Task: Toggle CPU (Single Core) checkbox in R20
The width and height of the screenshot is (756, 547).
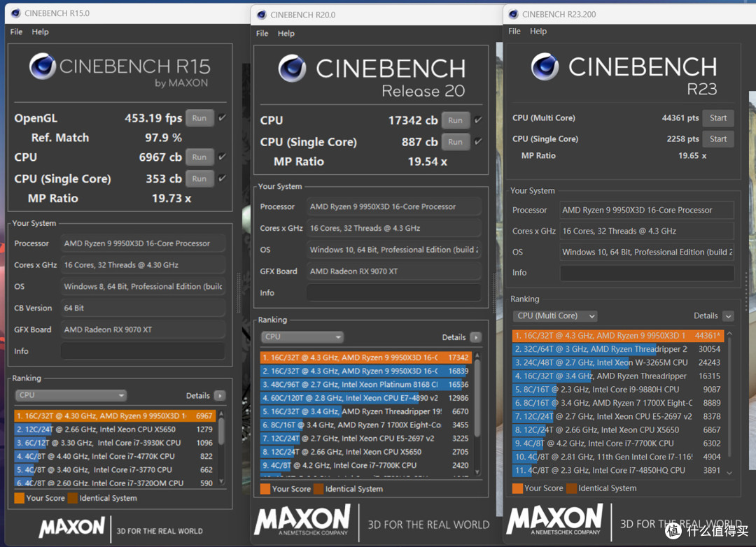Action: 478,142
